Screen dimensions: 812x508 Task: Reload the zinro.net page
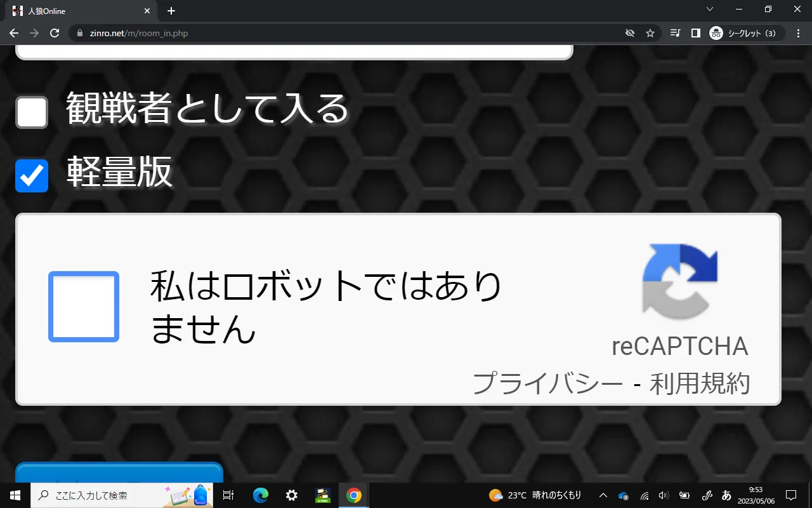(x=55, y=33)
